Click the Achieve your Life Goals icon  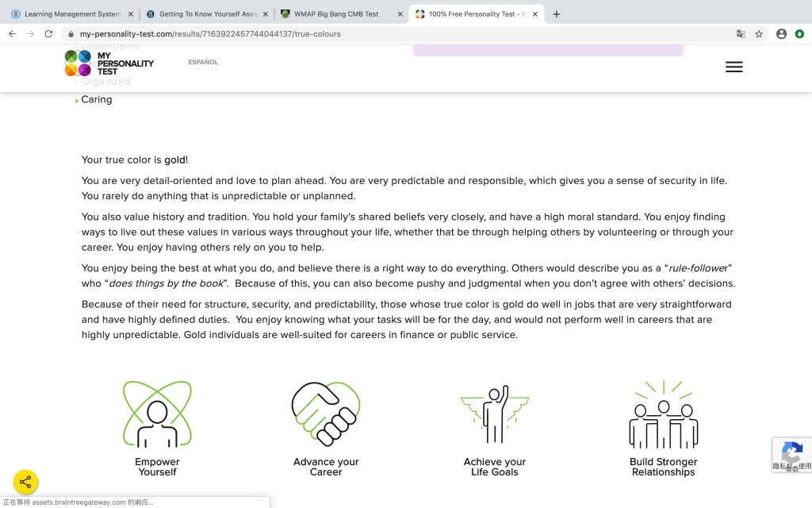[495, 414]
